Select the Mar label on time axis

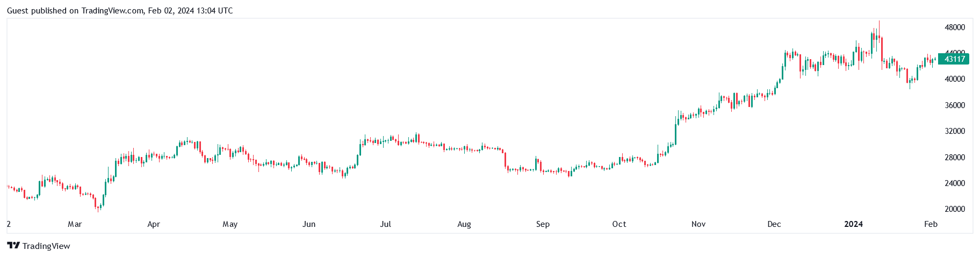click(75, 224)
